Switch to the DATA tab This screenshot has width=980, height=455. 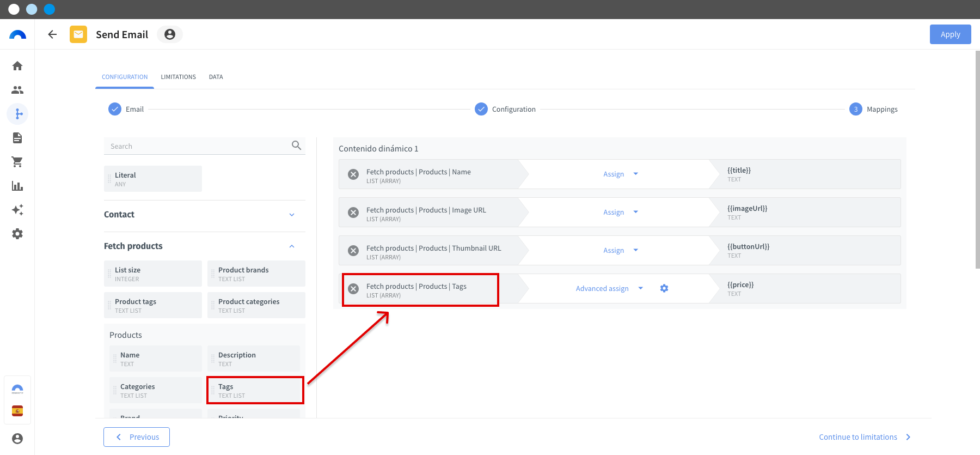216,77
